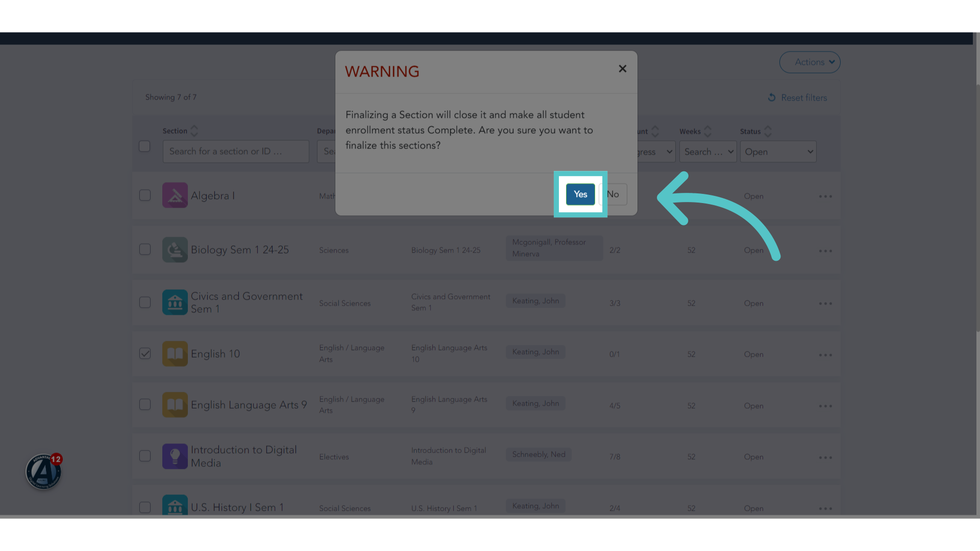Open the more options menu for U.S. History I

coord(825,509)
